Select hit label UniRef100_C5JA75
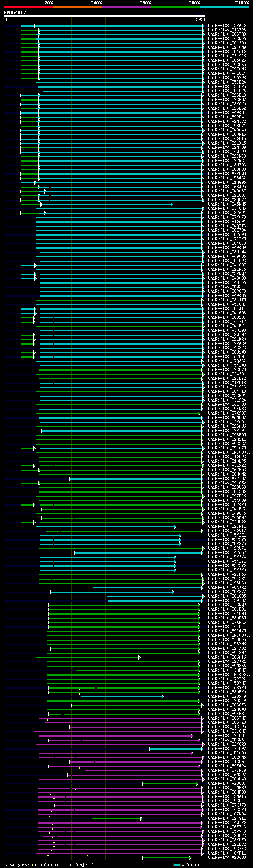The height and width of the screenshot is (868, 253). click(x=227, y=448)
